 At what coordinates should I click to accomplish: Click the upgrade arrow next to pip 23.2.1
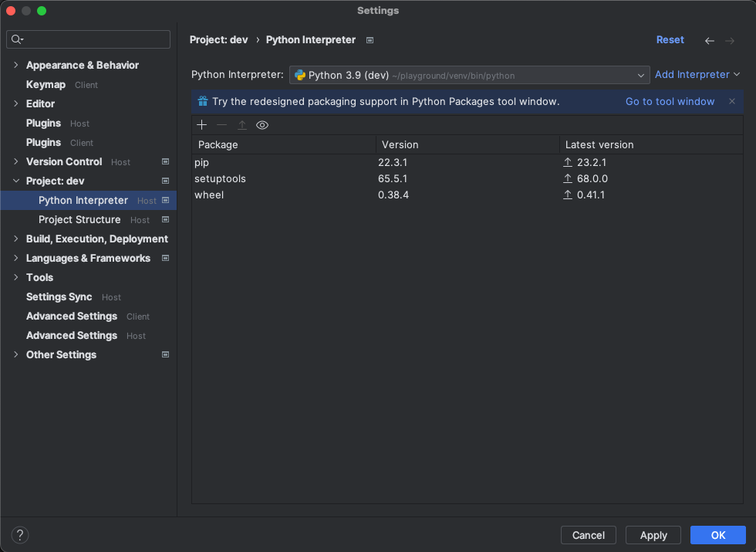[568, 163]
